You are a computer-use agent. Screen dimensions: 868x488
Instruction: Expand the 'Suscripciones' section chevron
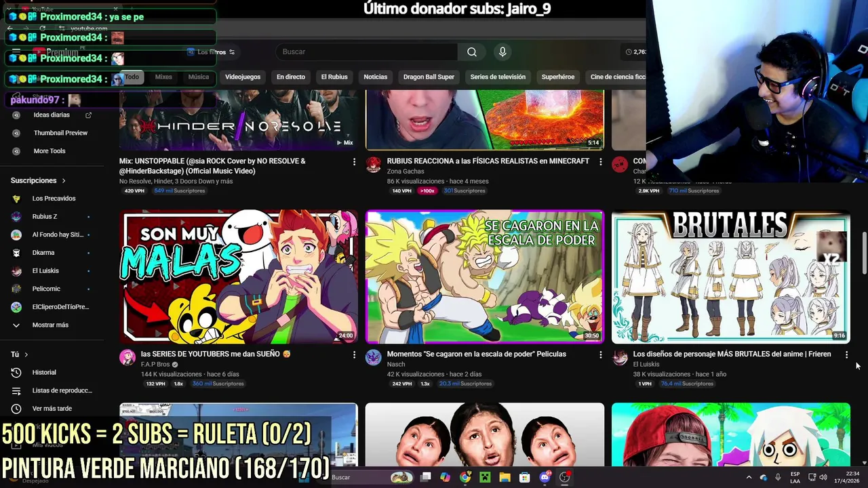(x=64, y=181)
